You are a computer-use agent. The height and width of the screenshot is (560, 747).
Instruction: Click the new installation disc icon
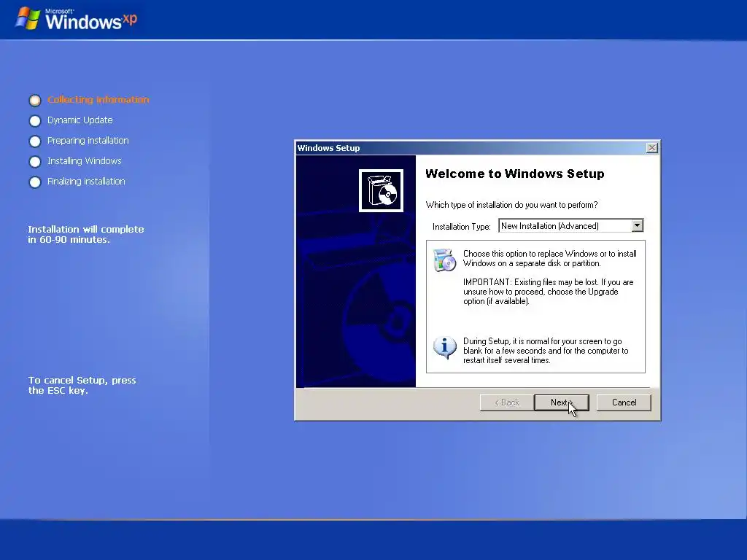coord(445,260)
